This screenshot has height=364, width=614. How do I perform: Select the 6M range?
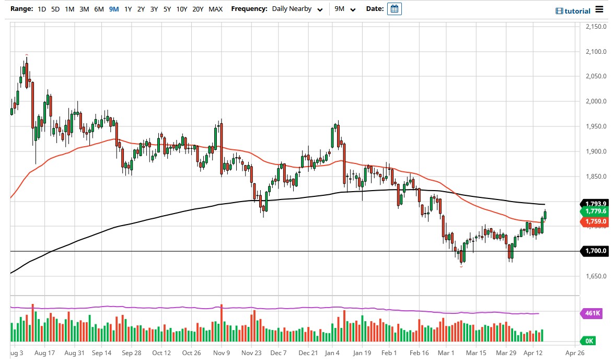[99, 9]
